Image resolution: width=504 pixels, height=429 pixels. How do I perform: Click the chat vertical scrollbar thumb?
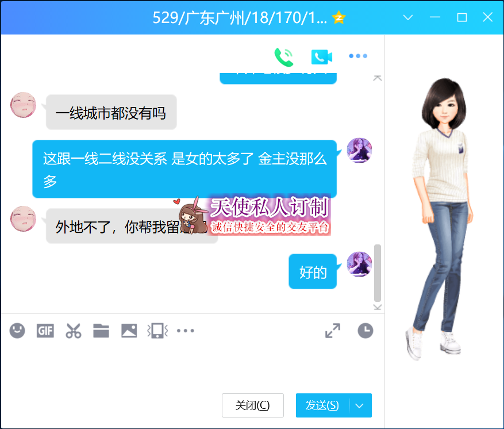tap(378, 273)
